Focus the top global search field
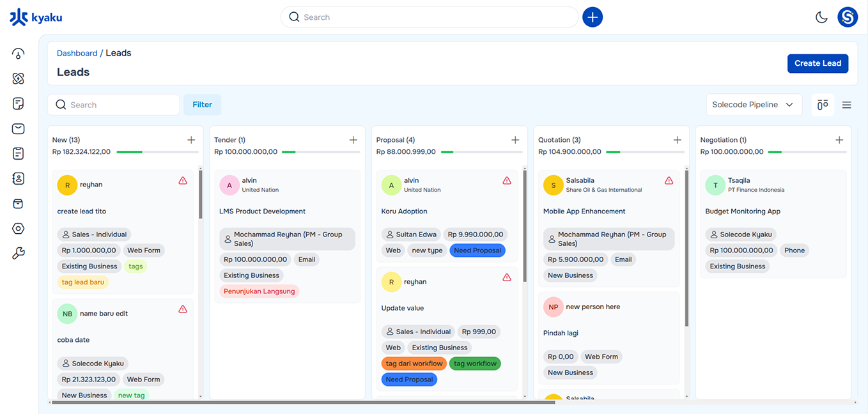The image size is (868, 414). 430,17
